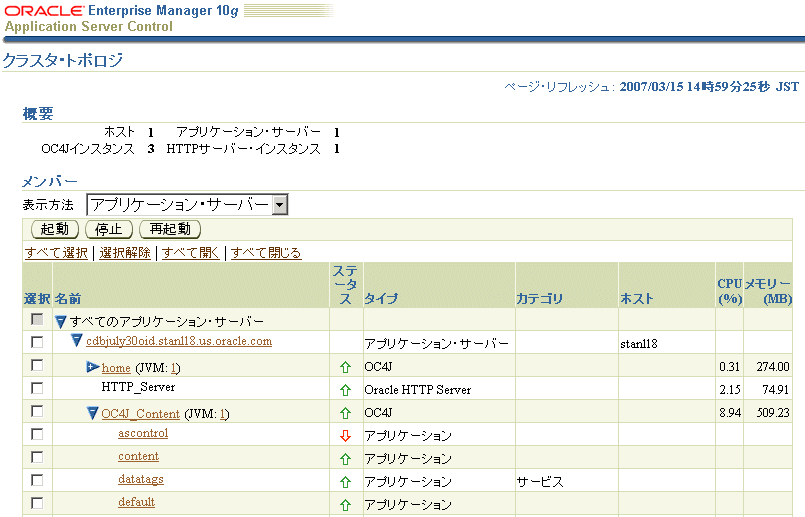805x517 pixels.
Task: Click the 8.94 CPU value
Action: coord(730,413)
